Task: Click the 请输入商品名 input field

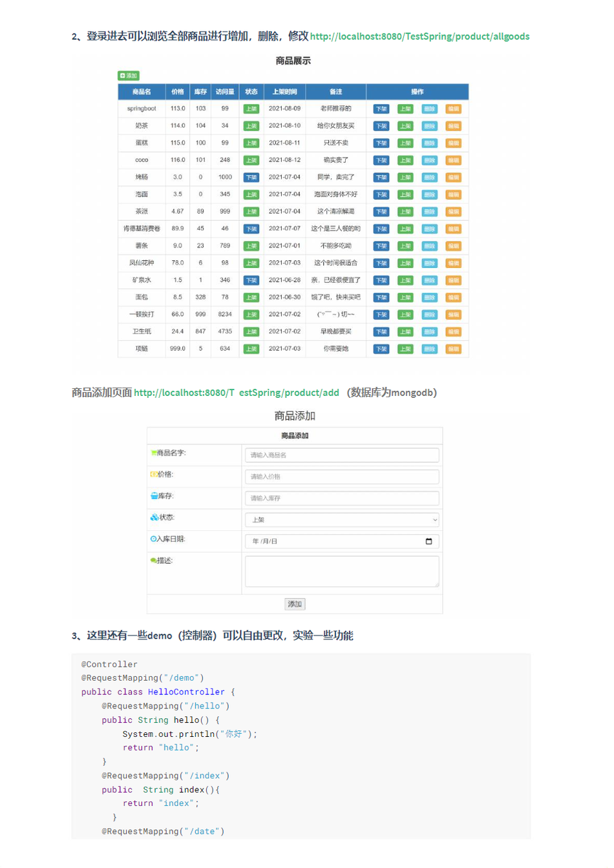Action: [342, 455]
